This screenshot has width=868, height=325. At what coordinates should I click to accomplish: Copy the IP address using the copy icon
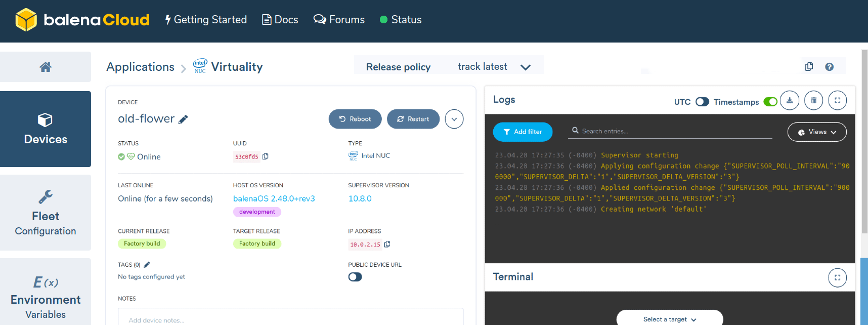click(x=387, y=244)
